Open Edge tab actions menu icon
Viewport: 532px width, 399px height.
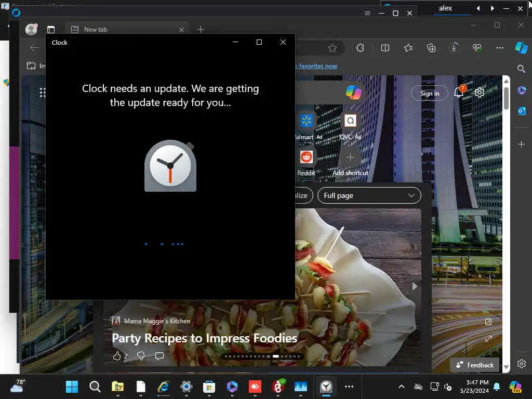[x=51, y=30]
